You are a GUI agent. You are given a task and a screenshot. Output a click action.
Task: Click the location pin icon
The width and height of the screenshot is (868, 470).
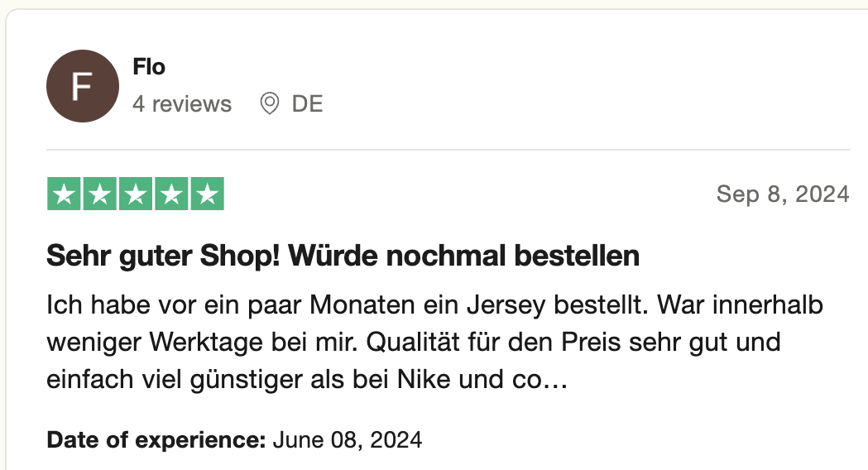tap(270, 103)
